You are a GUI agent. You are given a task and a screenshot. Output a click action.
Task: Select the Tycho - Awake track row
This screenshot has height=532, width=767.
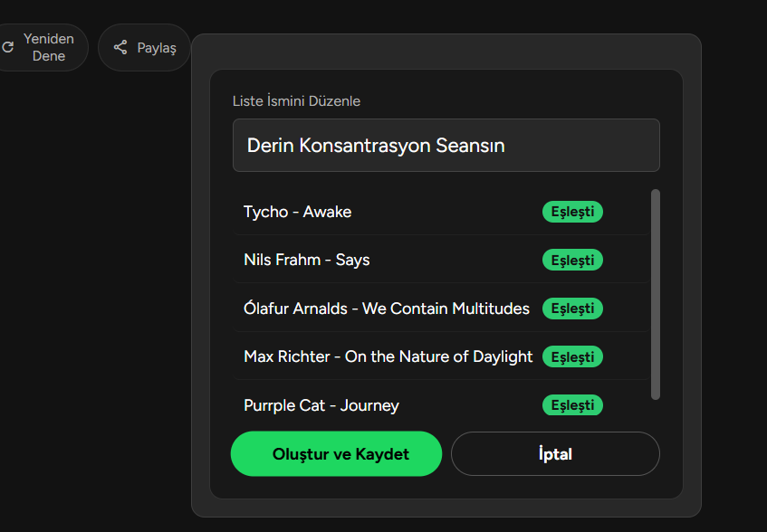[x=441, y=212]
